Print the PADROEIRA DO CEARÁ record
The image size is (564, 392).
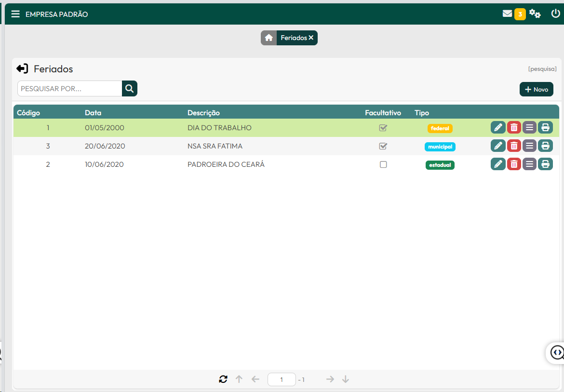pyautogui.click(x=545, y=164)
